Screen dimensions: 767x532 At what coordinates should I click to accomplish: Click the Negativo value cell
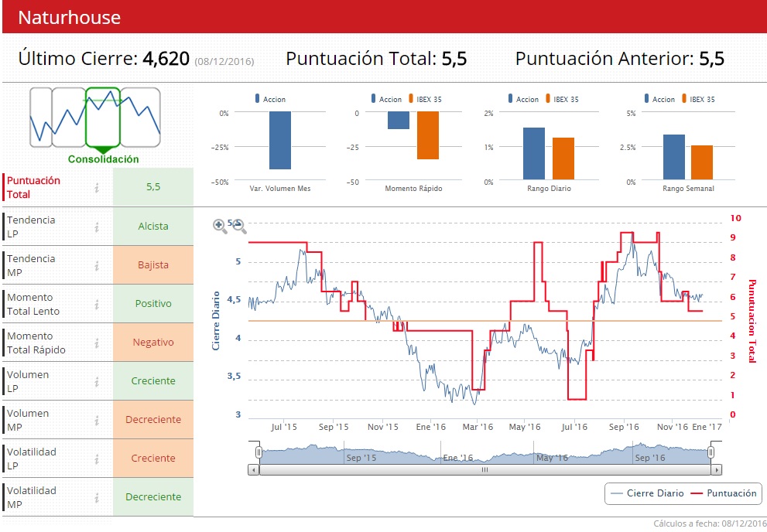153,343
